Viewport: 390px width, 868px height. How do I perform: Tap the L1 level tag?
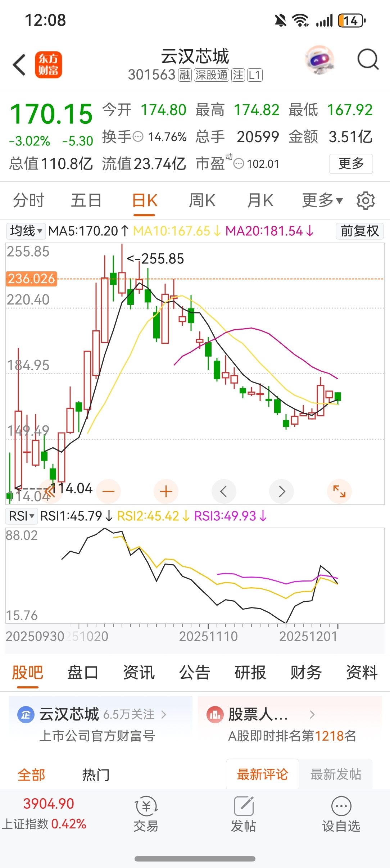point(255,75)
